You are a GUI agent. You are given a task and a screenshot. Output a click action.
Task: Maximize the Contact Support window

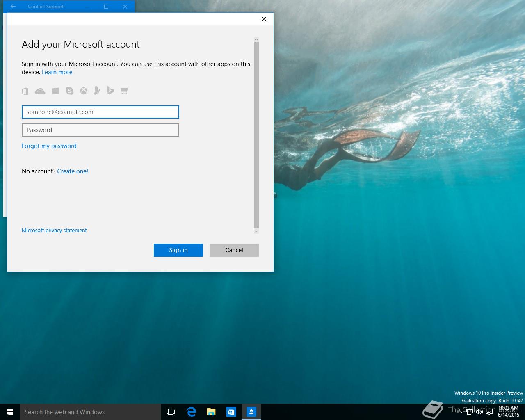click(106, 7)
